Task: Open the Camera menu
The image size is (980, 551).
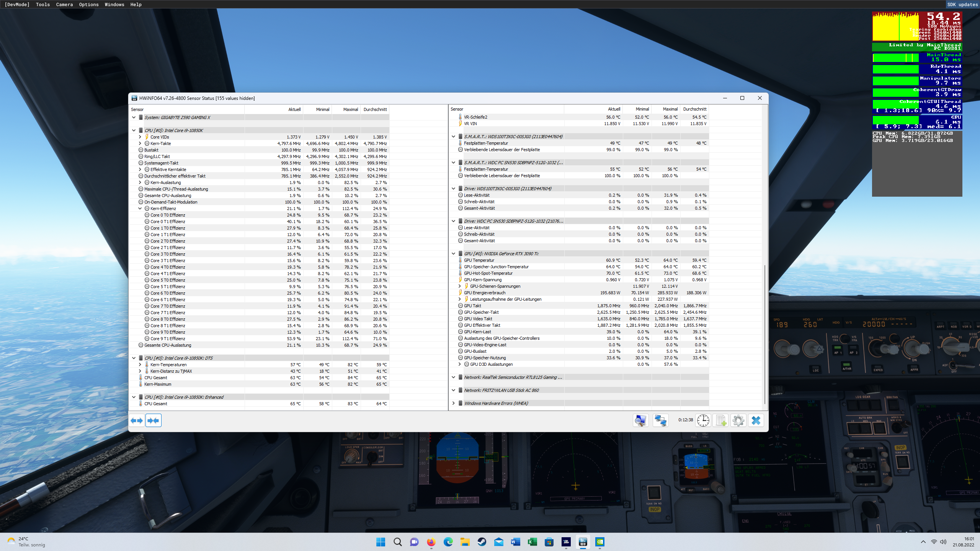Action: point(64,5)
